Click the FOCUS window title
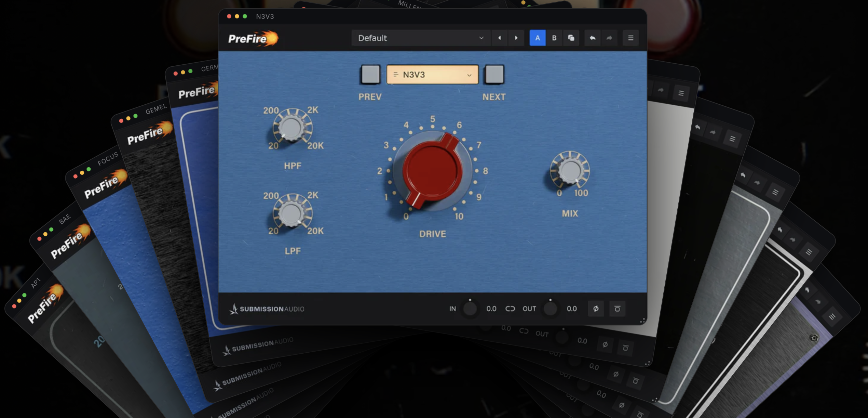Image resolution: width=868 pixels, height=418 pixels. click(x=108, y=159)
